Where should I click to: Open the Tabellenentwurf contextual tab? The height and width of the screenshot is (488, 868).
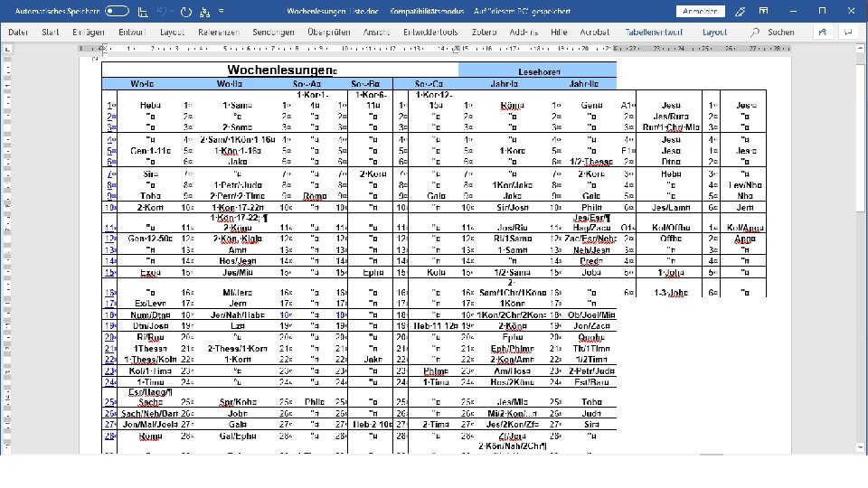(x=654, y=33)
